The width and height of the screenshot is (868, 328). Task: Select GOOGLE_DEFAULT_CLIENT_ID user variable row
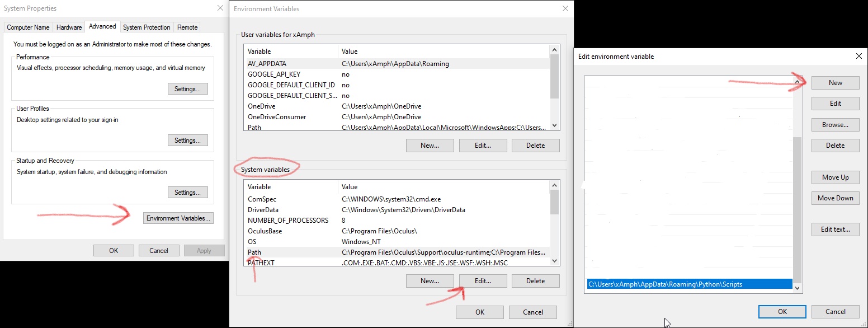[x=398, y=85]
